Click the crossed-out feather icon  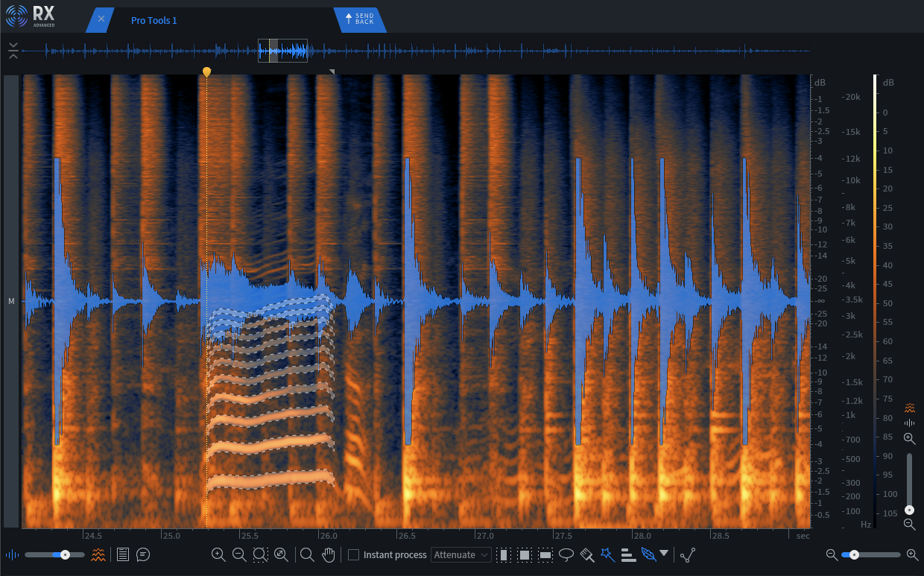coord(648,554)
